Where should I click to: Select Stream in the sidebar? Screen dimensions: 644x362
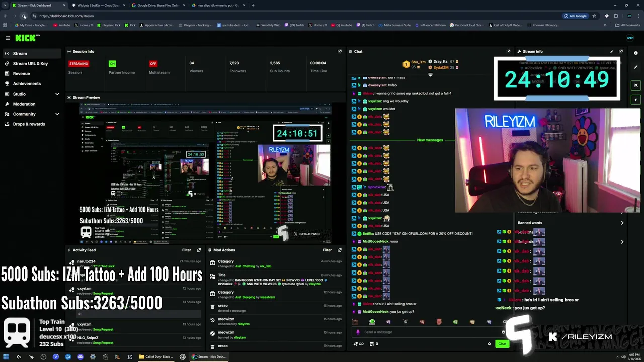(32, 53)
